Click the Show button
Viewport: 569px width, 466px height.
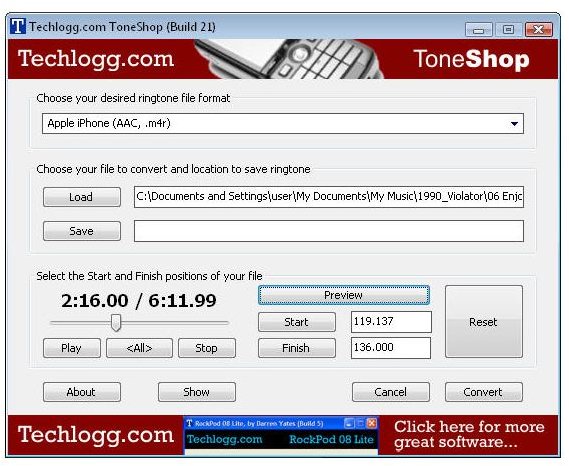(x=197, y=392)
